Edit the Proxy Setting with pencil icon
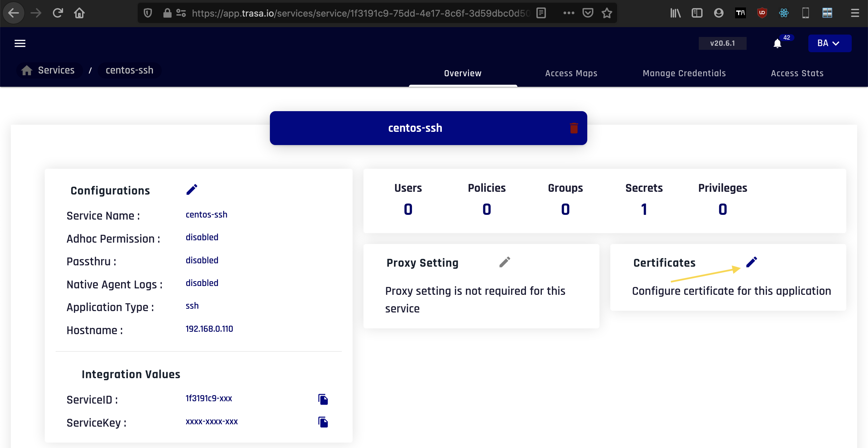This screenshot has width=868, height=448. coord(505,262)
